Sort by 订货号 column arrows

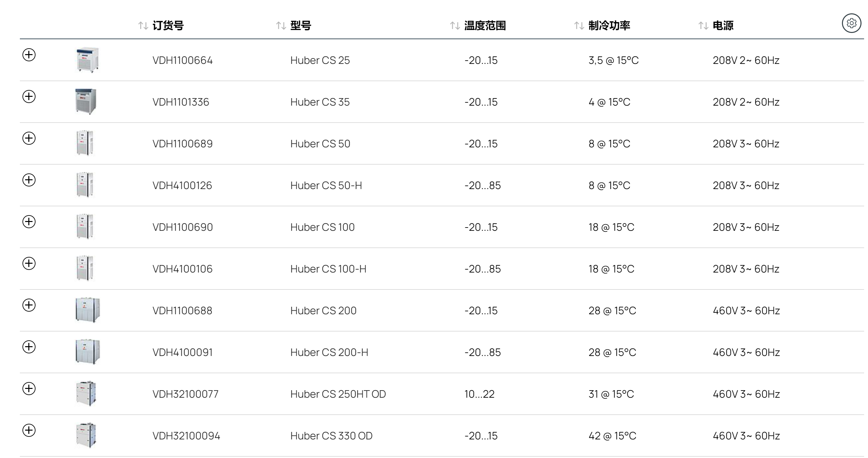(143, 26)
